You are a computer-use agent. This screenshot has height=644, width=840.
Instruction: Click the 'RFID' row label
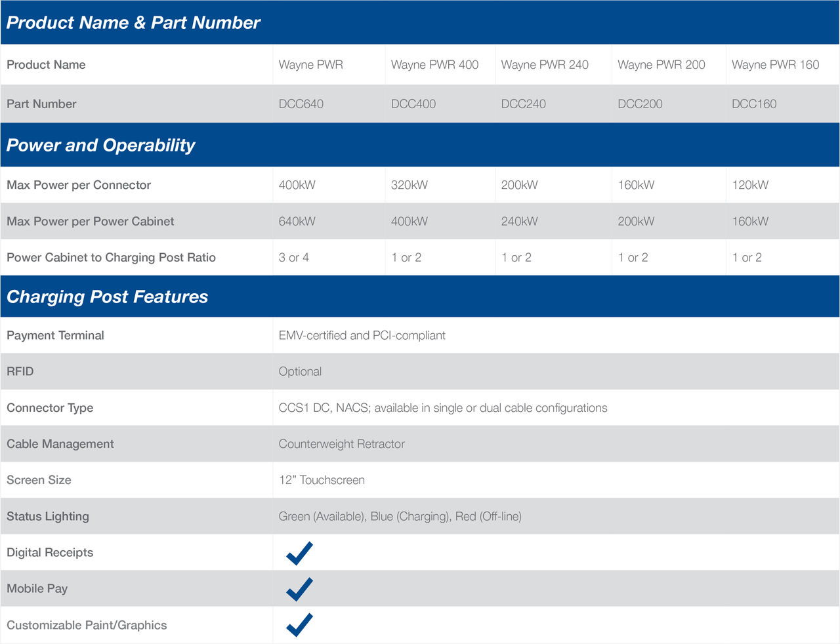coord(20,371)
